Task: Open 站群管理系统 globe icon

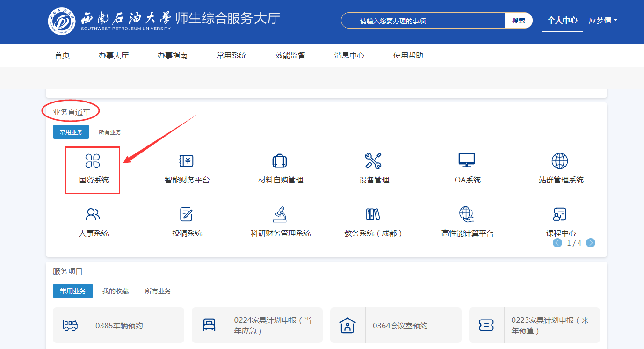Action: tap(560, 161)
